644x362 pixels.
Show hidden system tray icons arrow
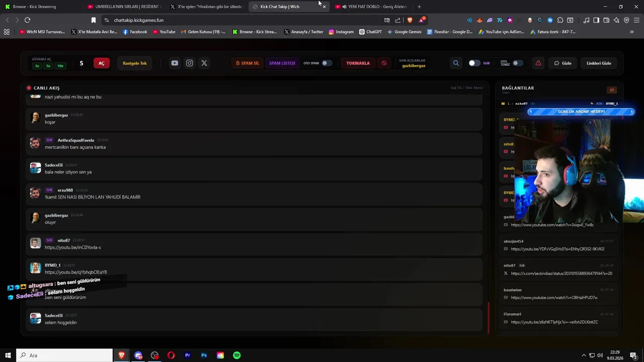584,355
